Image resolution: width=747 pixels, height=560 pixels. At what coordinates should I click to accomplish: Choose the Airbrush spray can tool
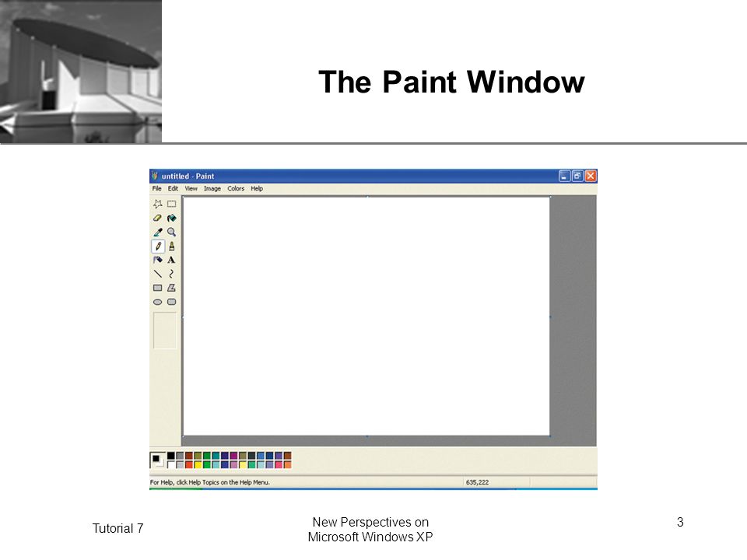tap(158, 260)
